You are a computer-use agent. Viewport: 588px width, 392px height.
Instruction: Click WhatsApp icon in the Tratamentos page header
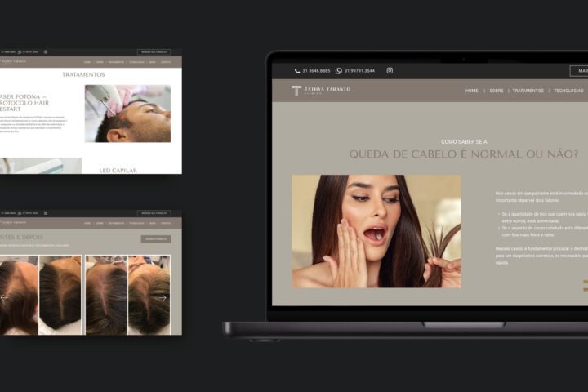pos(20,51)
